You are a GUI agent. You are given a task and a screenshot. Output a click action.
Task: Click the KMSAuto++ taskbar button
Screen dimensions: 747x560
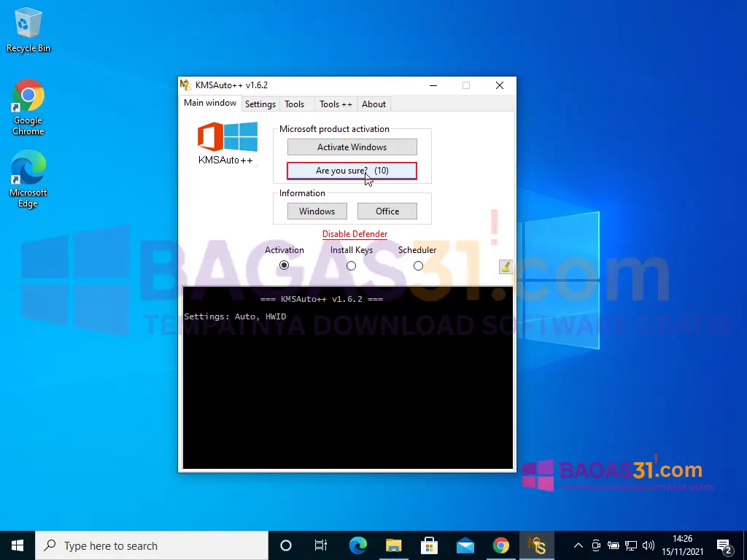point(536,545)
